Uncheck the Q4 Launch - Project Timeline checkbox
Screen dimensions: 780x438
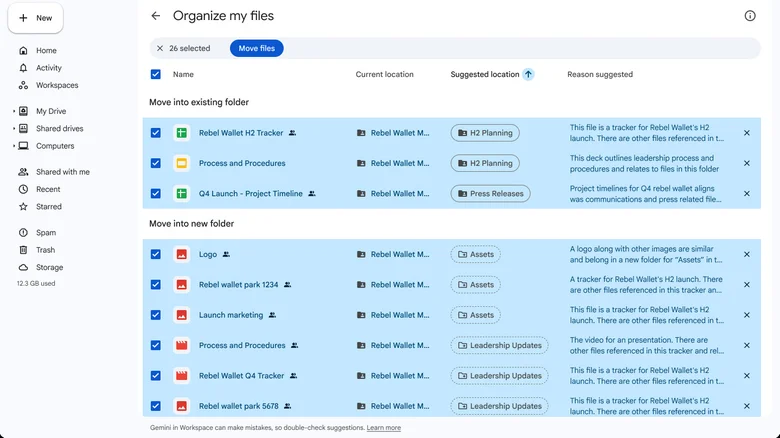pos(156,194)
